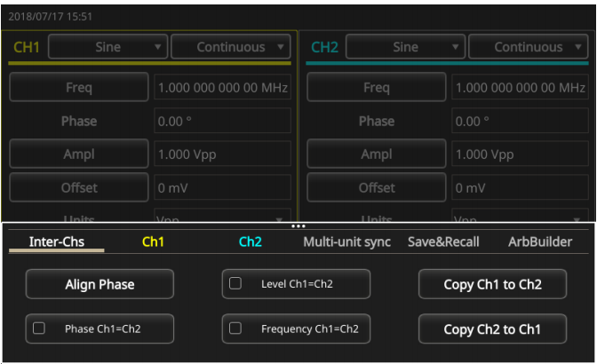Expand the CH1 Continuous mode dropdown
Screen dimensions: 597x364
[231, 47]
